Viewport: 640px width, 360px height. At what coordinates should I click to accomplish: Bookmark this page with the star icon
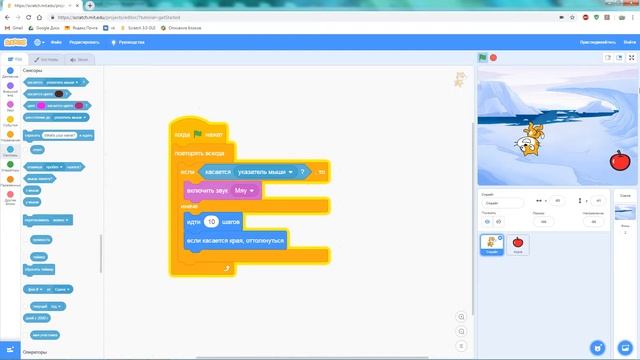point(572,18)
